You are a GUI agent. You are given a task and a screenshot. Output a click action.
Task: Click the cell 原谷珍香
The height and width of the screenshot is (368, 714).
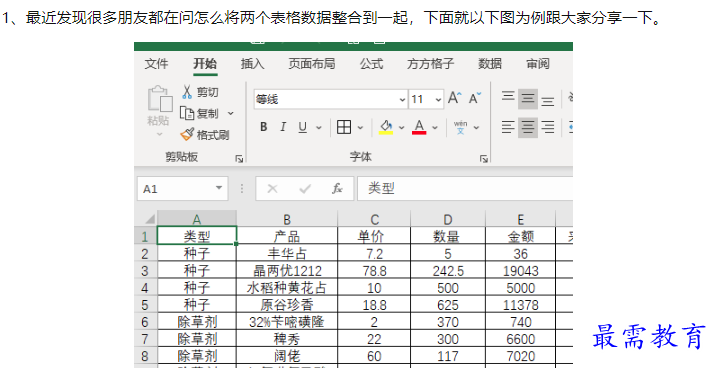point(287,305)
